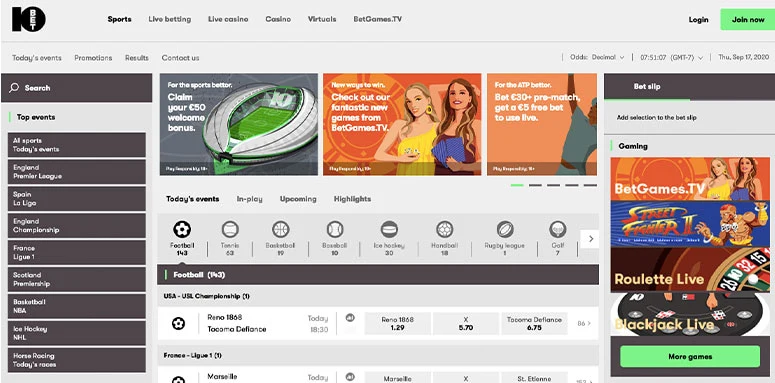Select the Rugby league sport icon
The width and height of the screenshot is (775, 383).
click(x=505, y=229)
